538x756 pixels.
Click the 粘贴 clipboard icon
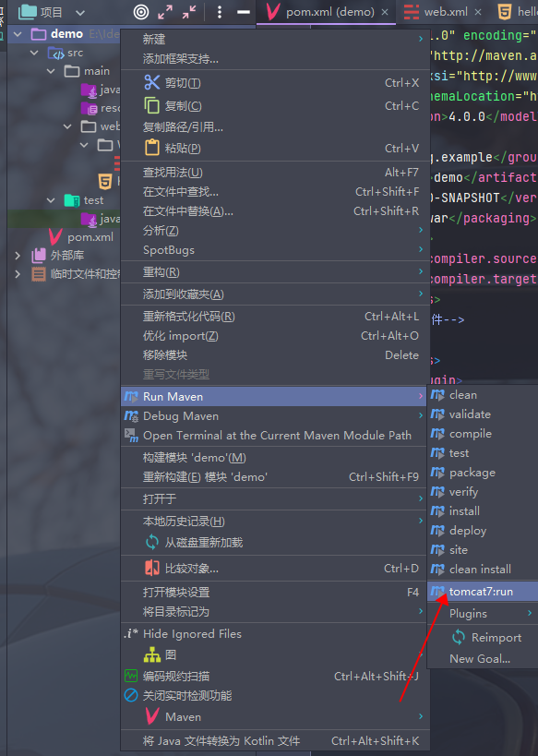[x=152, y=148]
